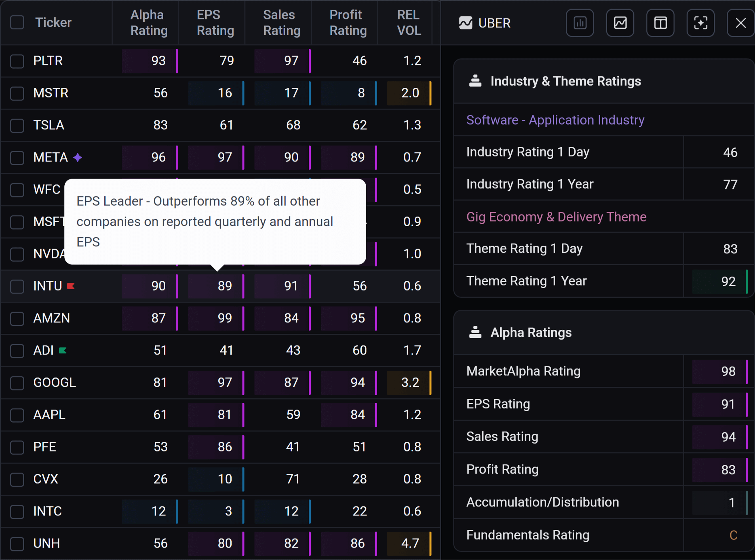The width and height of the screenshot is (755, 560).
Task: Click the TSLA ticker name
Action: point(49,125)
